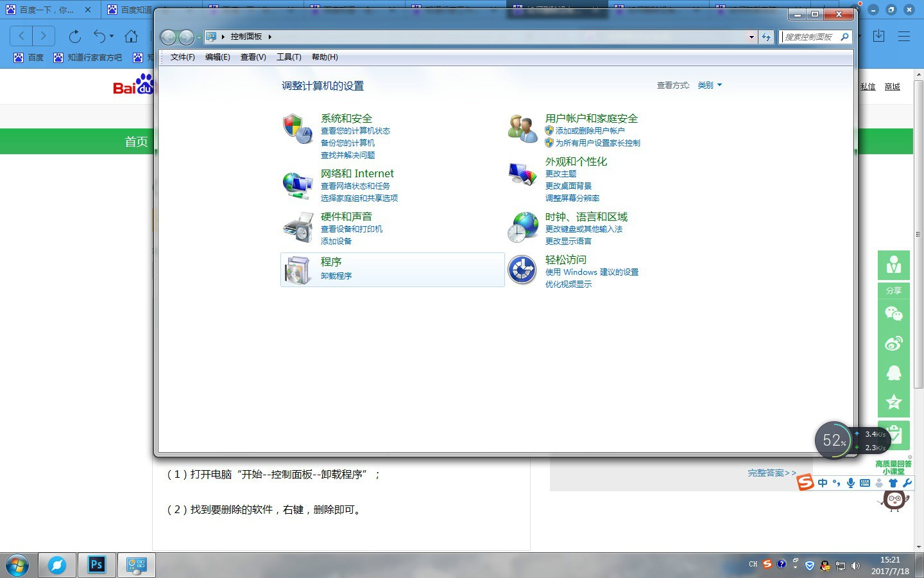Viewport: 924px width, 578px height.
Task: Click the Ease of Access icon
Action: pyautogui.click(x=522, y=270)
